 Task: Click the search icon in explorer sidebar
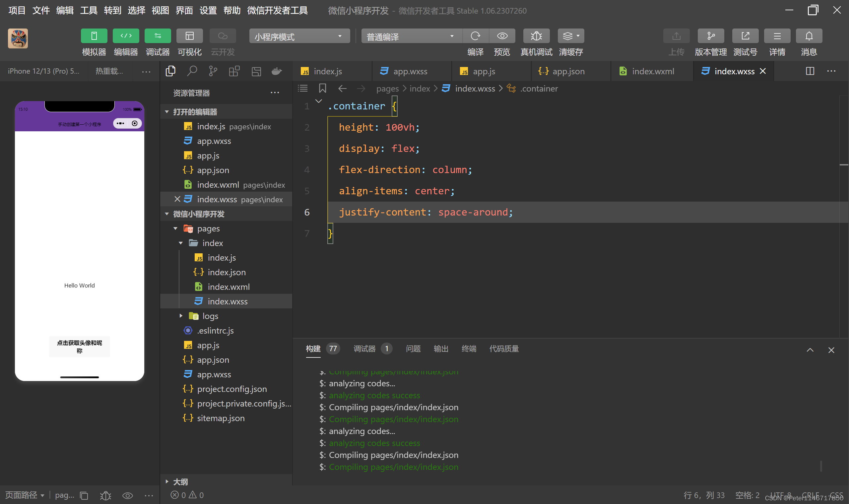point(192,71)
